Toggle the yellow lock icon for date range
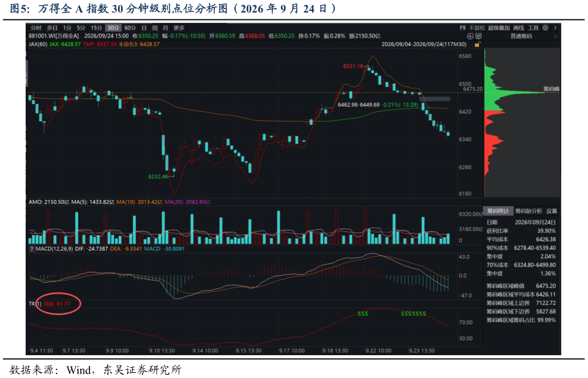The image size is (588, 378). coord(477,44)
